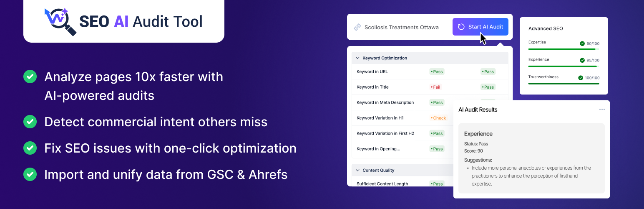Click the link icon beside Scoliosis Treatments Ottawa
This screenshot has width=644, height=209.
357,27
